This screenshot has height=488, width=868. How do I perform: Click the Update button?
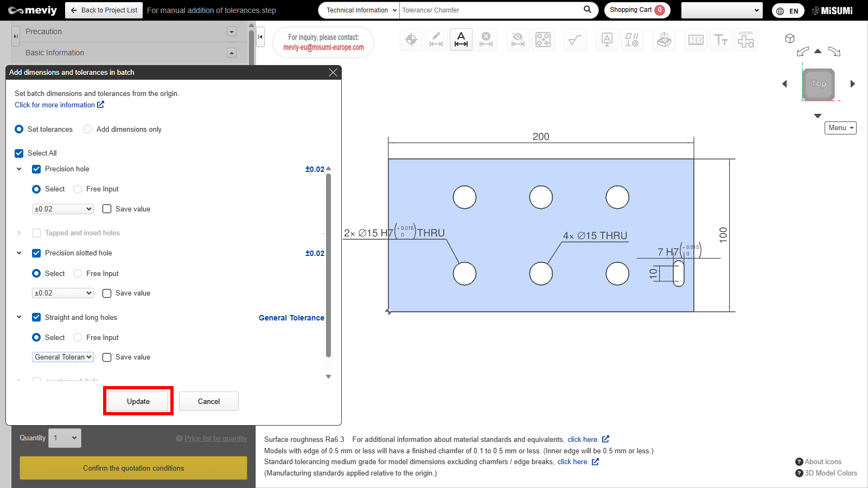point(138,401)
